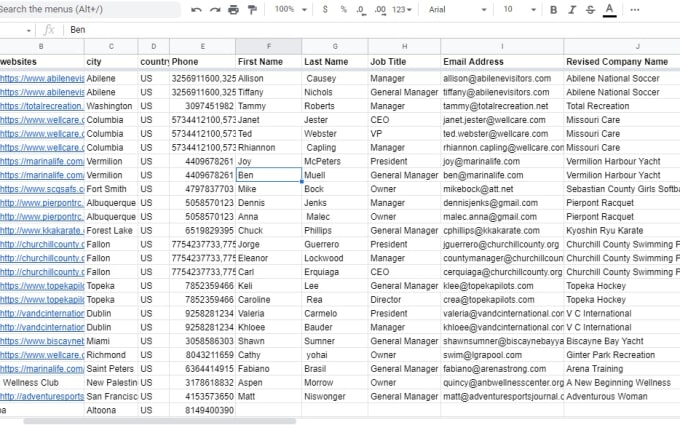Open the scgsafs.com website link

(x=42, y=188)
